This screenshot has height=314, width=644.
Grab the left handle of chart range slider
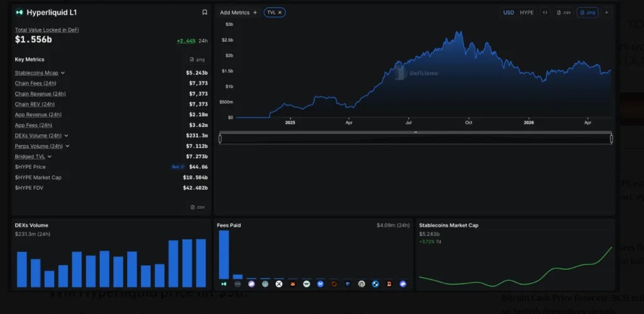pos(220,139)
